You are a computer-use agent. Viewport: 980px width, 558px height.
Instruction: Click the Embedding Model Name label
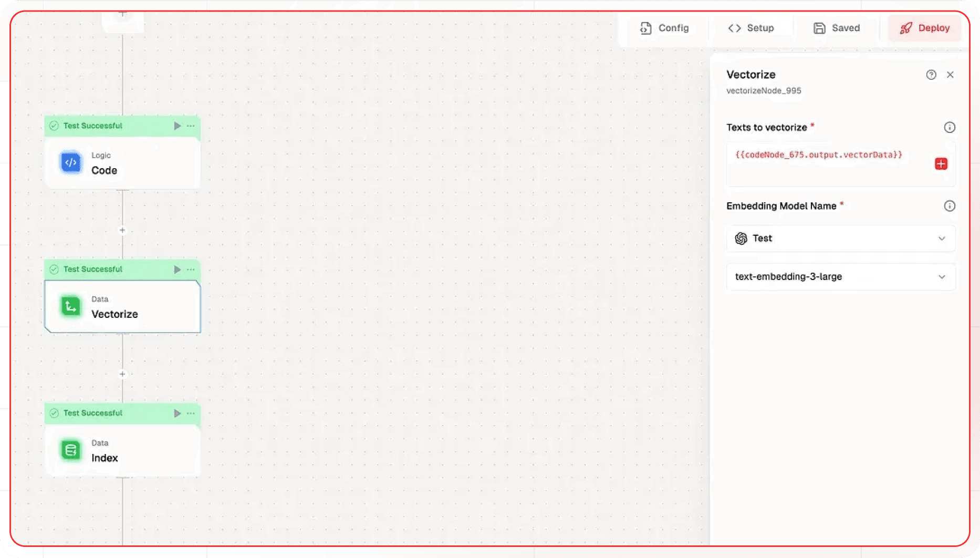(x=781, y=206)
